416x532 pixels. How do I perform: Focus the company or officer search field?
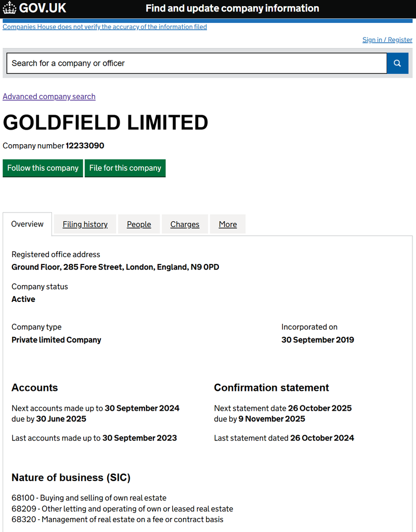tap(197, 63)
